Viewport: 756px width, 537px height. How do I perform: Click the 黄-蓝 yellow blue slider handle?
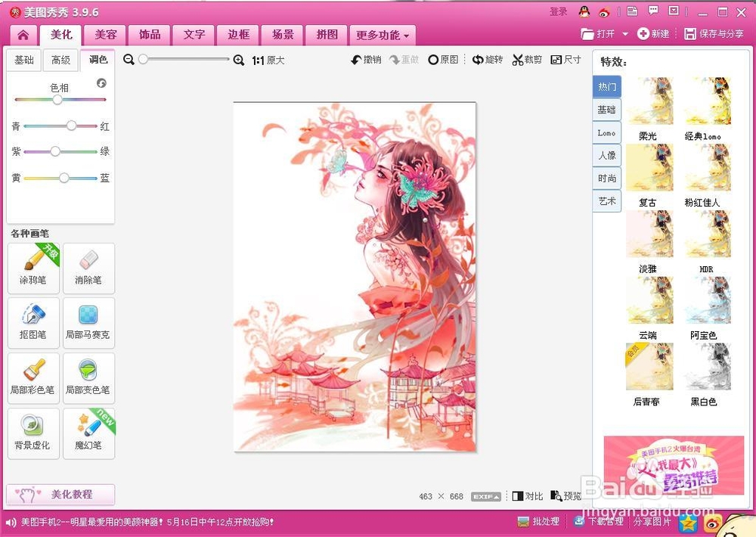(64, 178)
